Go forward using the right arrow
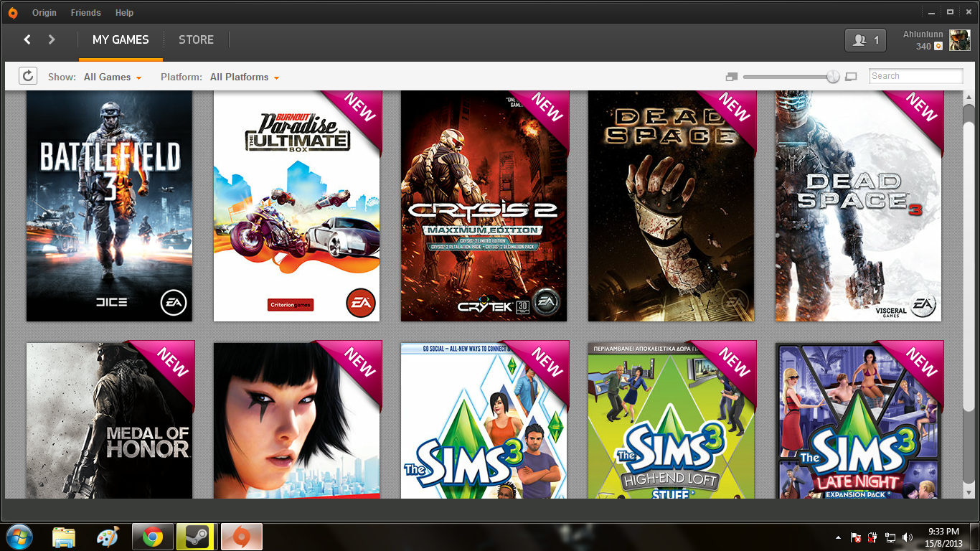The image size is (980, 551). (x=52, y=39)
